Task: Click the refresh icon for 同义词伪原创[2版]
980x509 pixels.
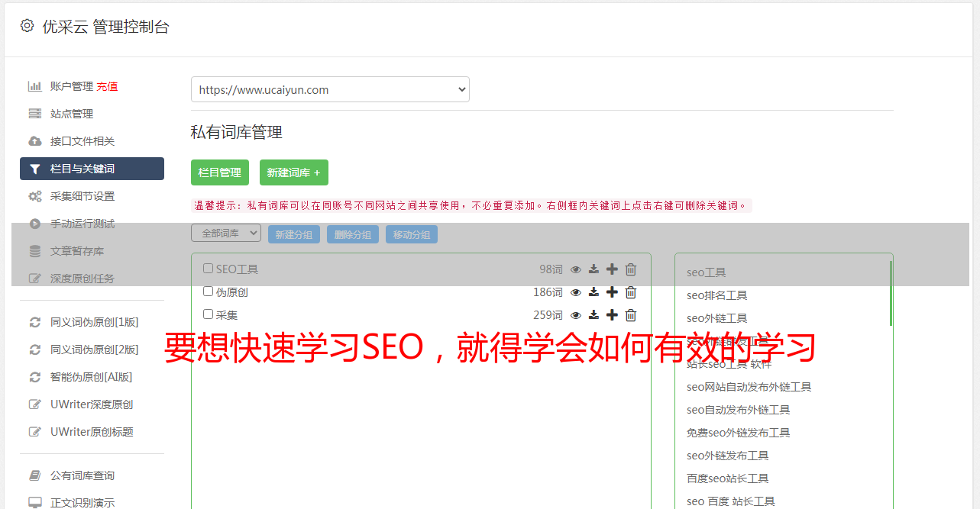Action: 35,350
